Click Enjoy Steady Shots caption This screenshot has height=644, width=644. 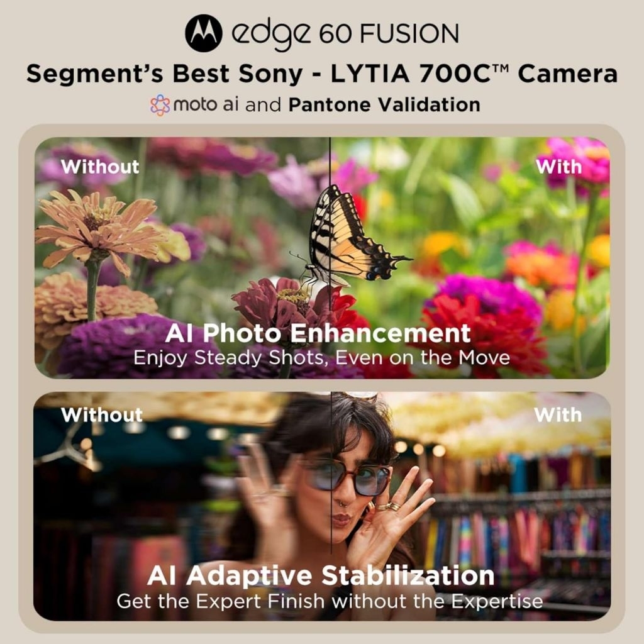point(321,357)
